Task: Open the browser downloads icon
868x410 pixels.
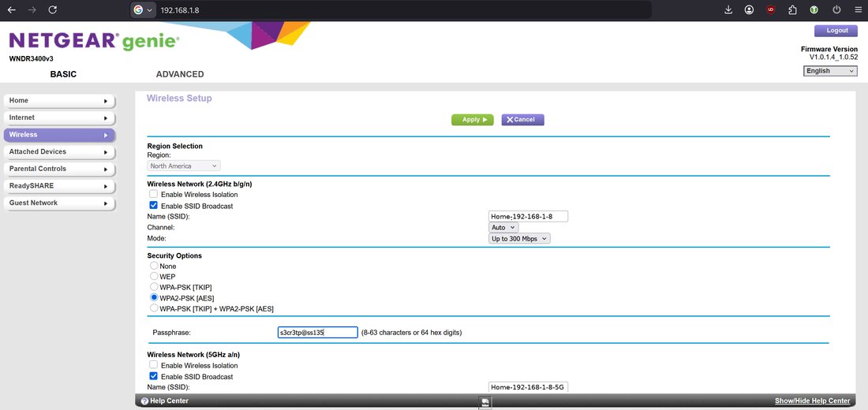Action: (728, 10)
